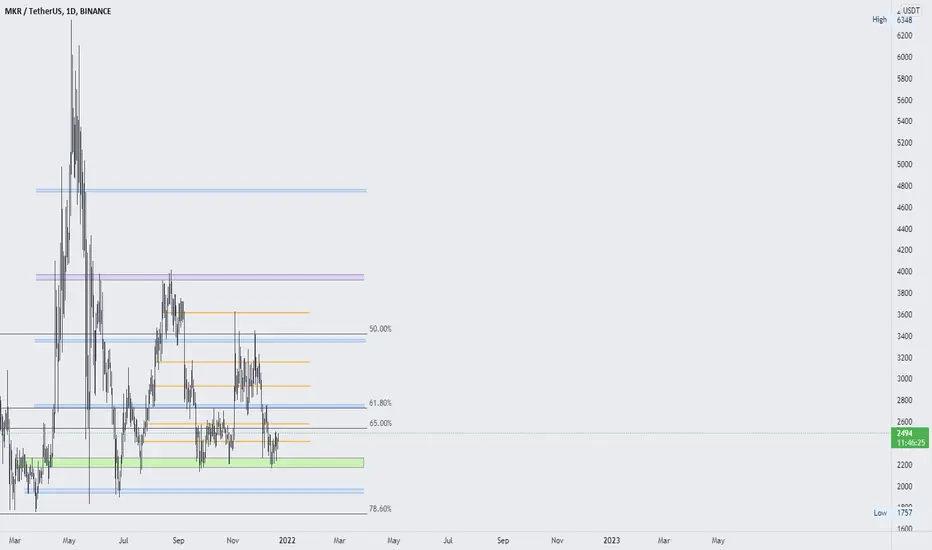Click the 3000 price axis label
Viewport: 932px width, 550px height.
tap(904, 379)
